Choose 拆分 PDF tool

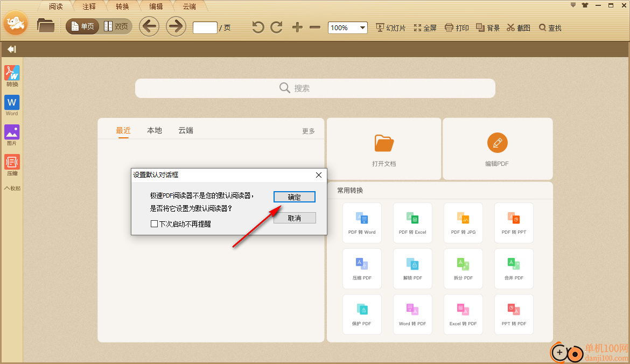coord(463,268)
